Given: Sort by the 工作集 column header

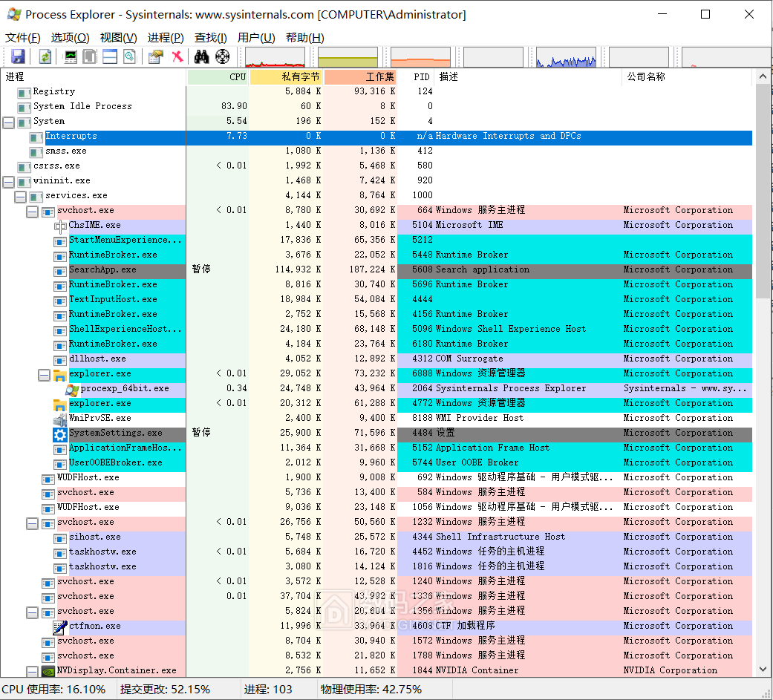Looking at the screenshot, I should [x=360, y=77].
